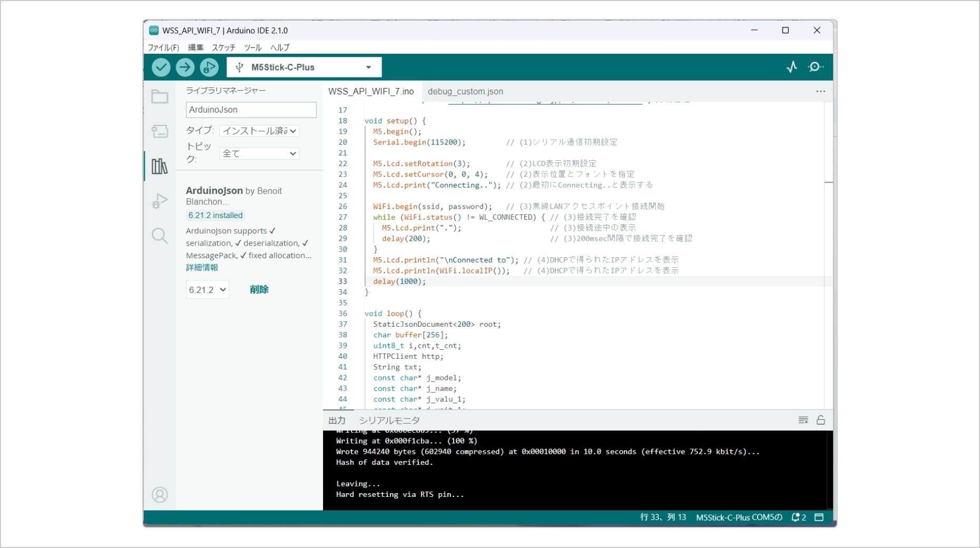Click the Verify checkmark button
The height and width of the screenshot is (548, 980).
click(161, 67)
